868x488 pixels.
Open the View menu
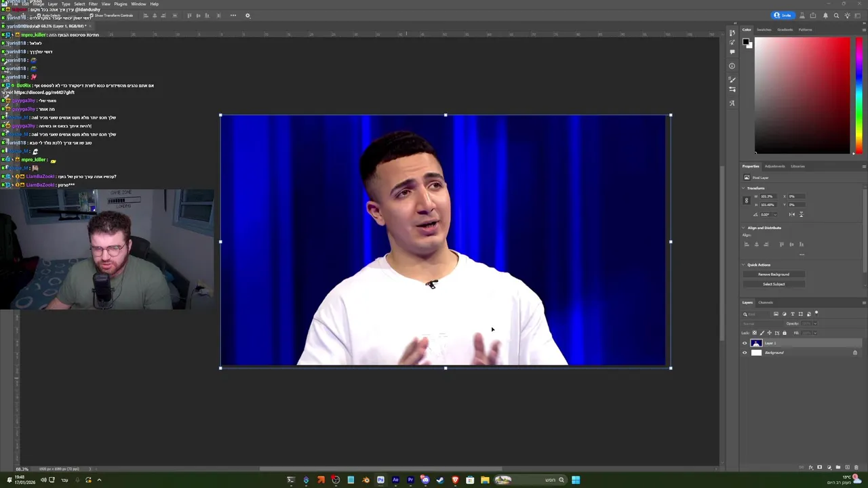[x=106, y=4]
